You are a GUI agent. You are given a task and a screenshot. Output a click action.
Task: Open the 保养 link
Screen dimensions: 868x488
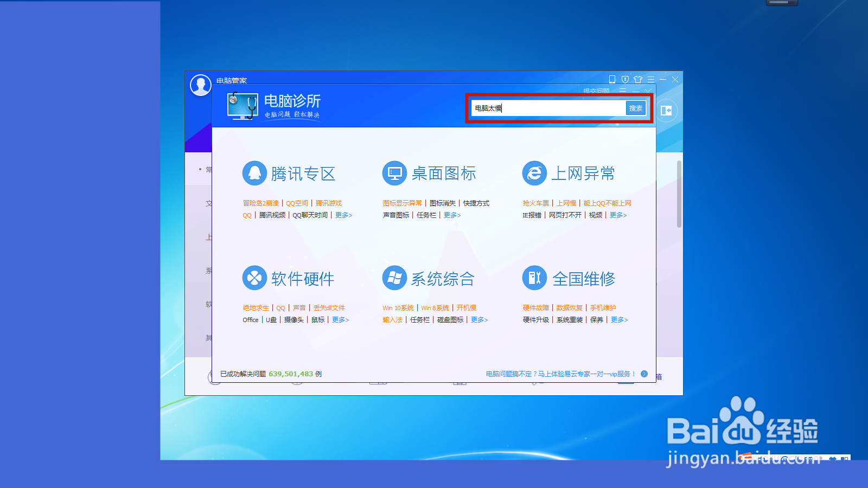pos(597,320)
